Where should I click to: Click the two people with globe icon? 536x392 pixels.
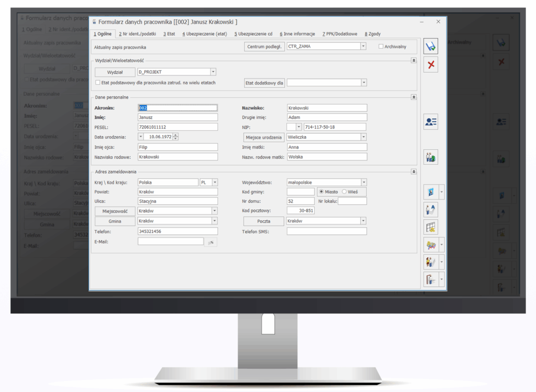[430, 157]
